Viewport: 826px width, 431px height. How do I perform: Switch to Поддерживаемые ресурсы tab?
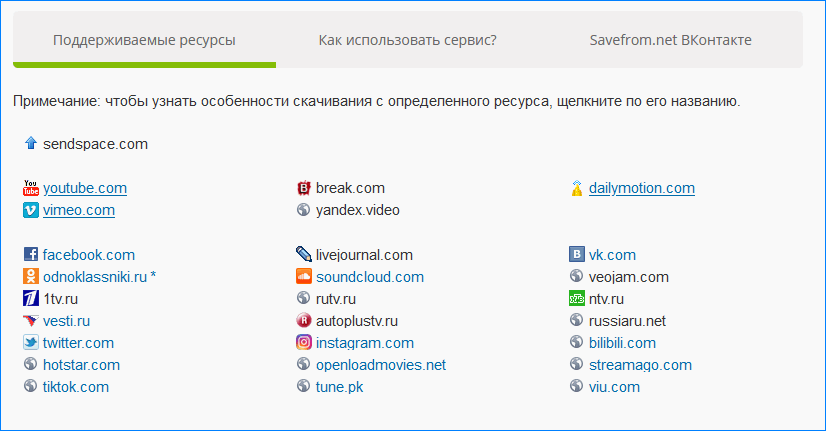click(144, 40)
